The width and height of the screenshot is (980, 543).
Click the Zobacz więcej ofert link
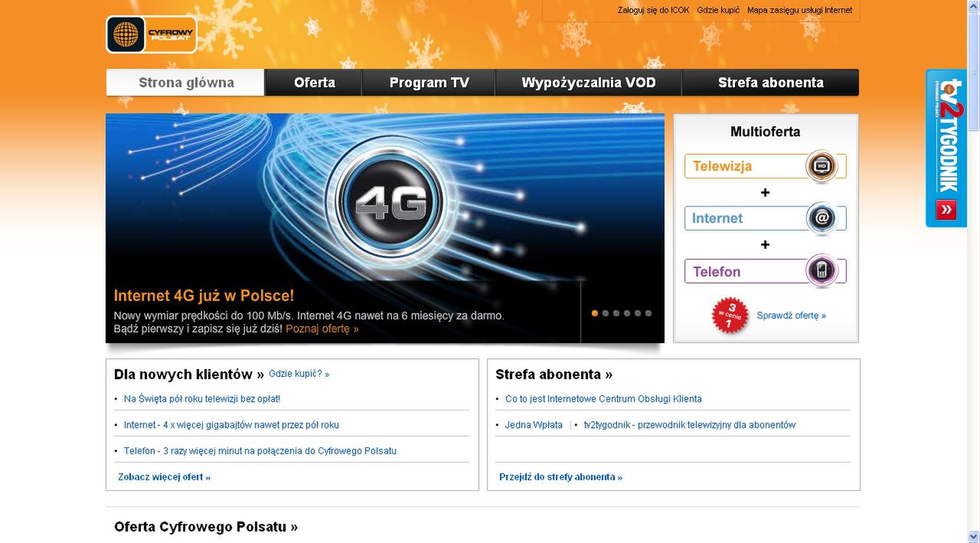click(x=164, y=477)
